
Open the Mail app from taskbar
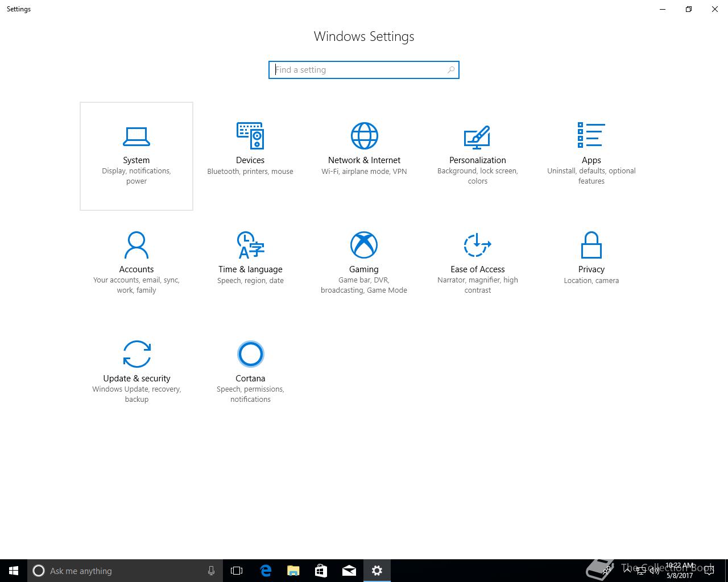pyautogui.click(x=349, y=571)
